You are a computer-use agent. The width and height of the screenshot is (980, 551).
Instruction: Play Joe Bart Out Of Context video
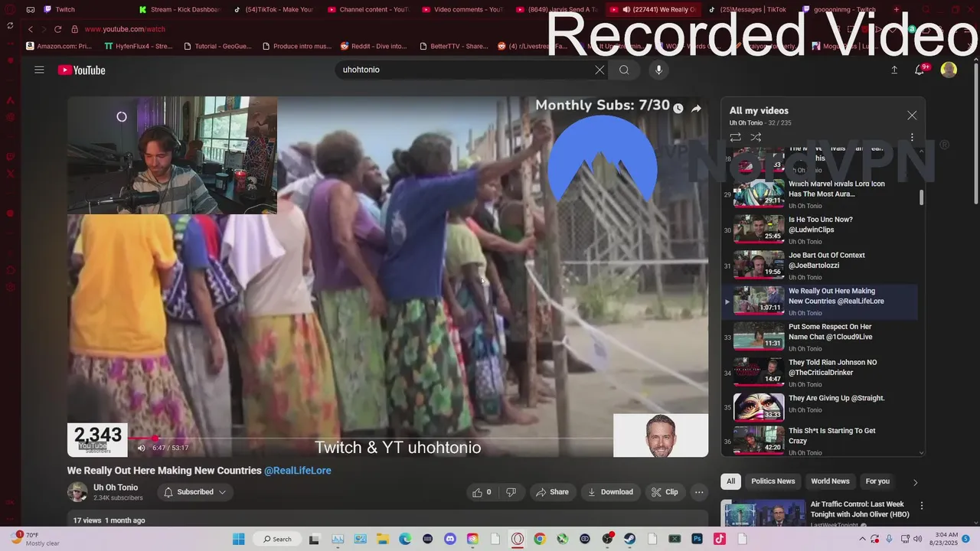tap(819, 265)
